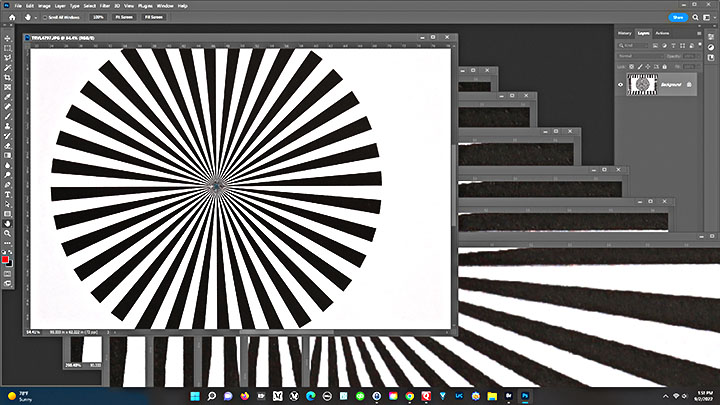Open the Adjustments collapsed panel icon
The height and width of the screenshot is (405, 720).
711,47
